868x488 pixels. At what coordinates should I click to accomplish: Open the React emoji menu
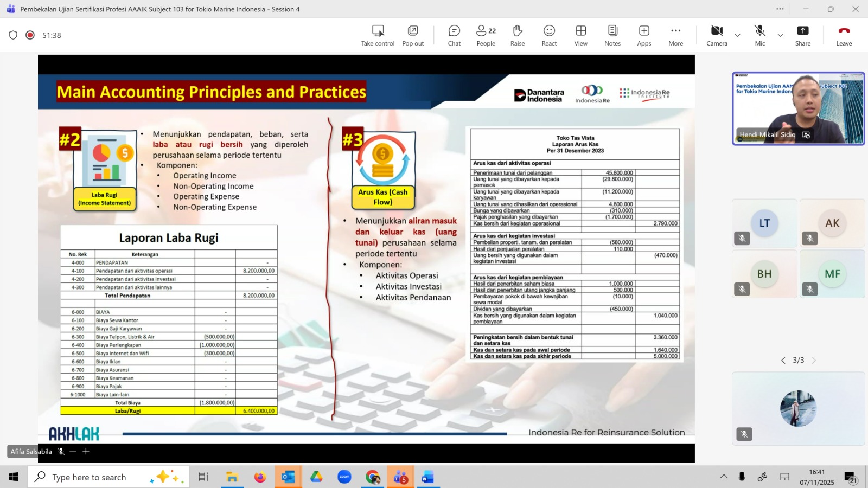point(549,35)
